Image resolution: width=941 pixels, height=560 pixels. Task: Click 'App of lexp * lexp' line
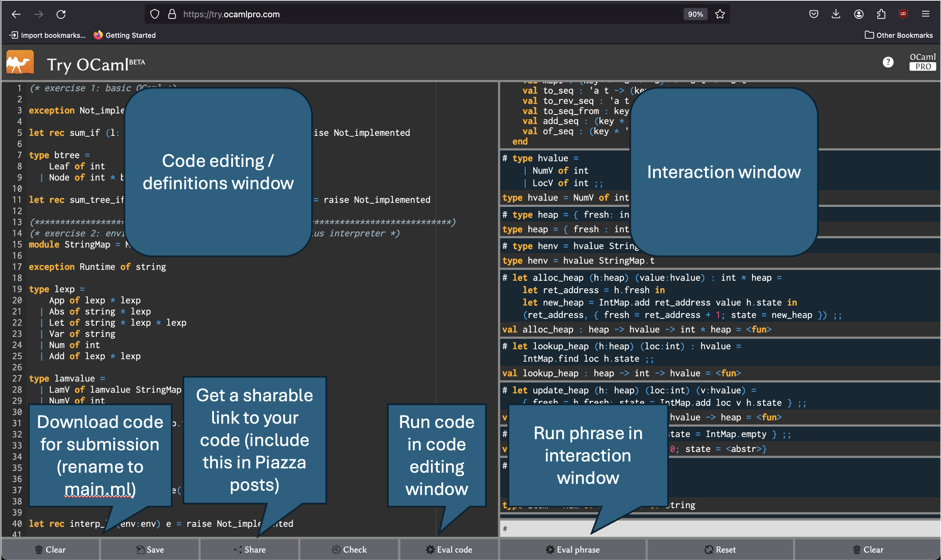(95, 300)
